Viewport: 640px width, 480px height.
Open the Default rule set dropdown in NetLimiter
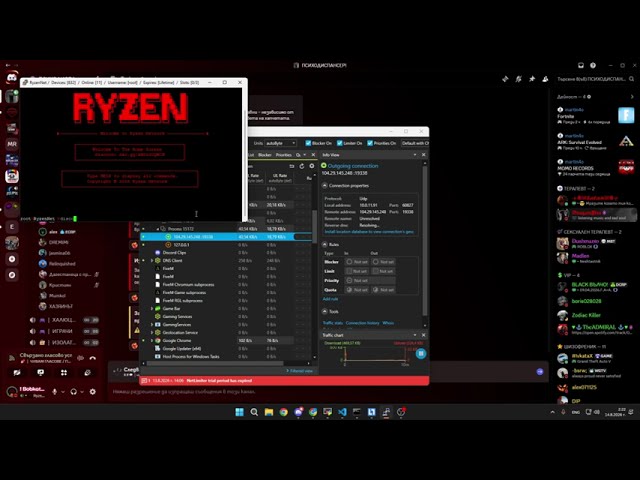tap(415, 143)
